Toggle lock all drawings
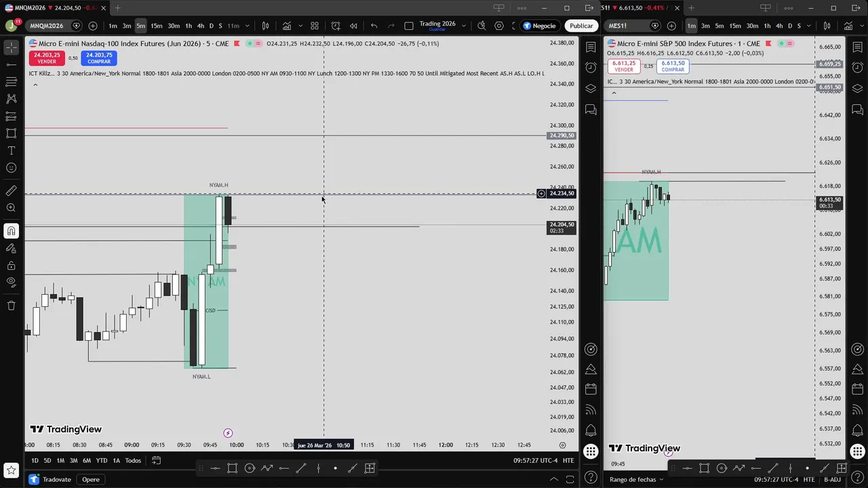 11,265
